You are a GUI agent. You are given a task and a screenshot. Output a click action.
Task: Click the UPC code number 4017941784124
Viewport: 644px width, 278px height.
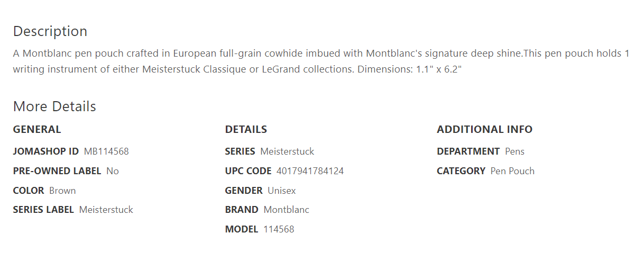(x=310, y=171)
